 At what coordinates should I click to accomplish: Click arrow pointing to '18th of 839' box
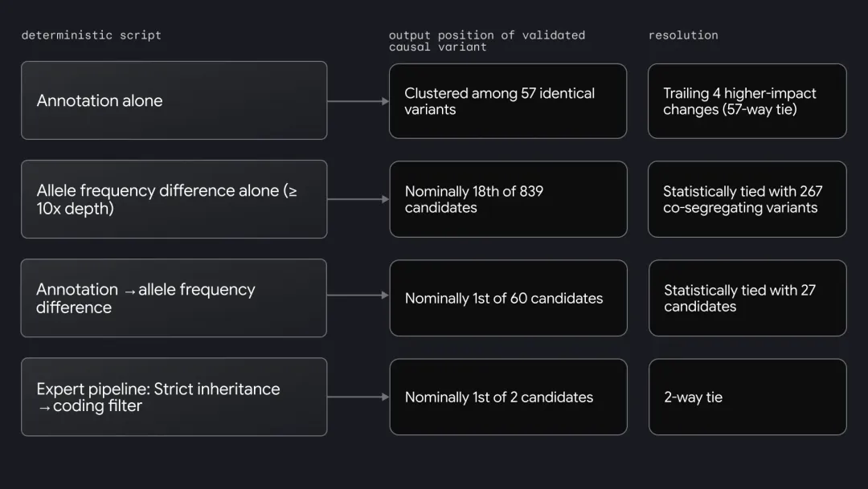(x=358, y=199)
